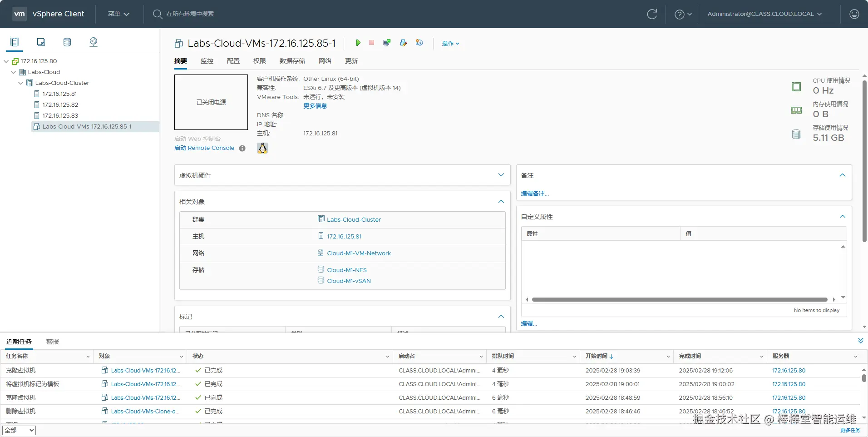Collapse the 标记 panel
This screenshot has width=868, height=437.
pos(501,316)
